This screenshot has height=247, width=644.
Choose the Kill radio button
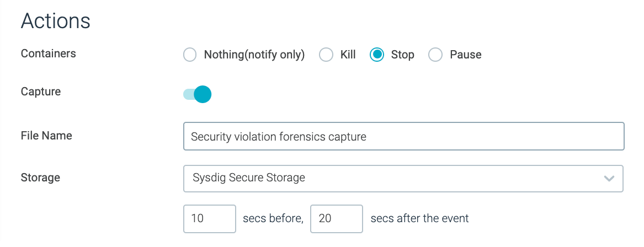[327, 55]
